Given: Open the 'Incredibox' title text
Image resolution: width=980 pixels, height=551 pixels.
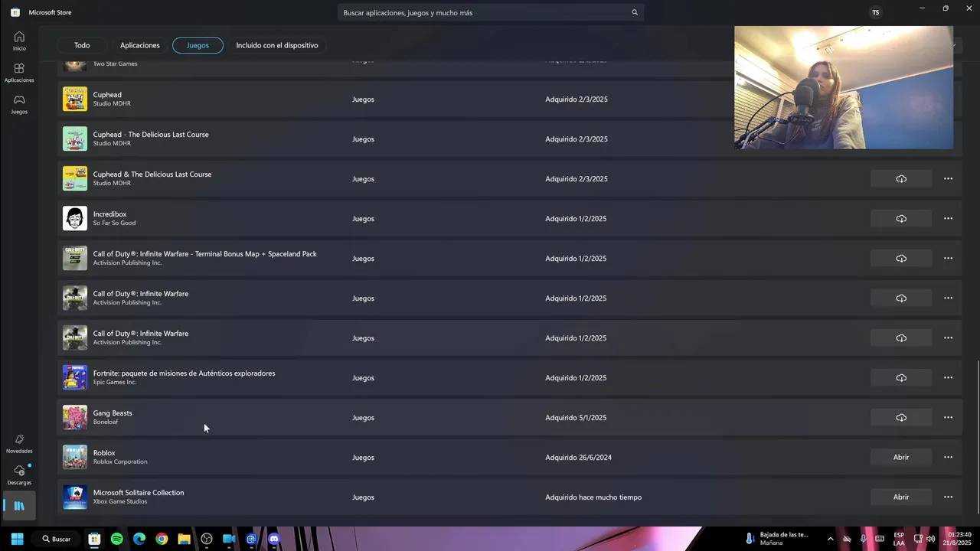Looking at the screenshot, I should 109,214.
